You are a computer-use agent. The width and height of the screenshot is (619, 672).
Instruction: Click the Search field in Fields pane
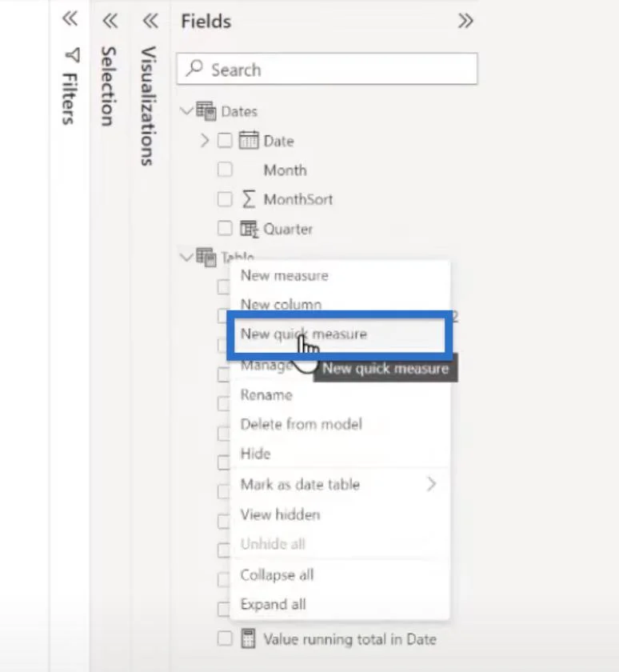click(x=327, y=69)
